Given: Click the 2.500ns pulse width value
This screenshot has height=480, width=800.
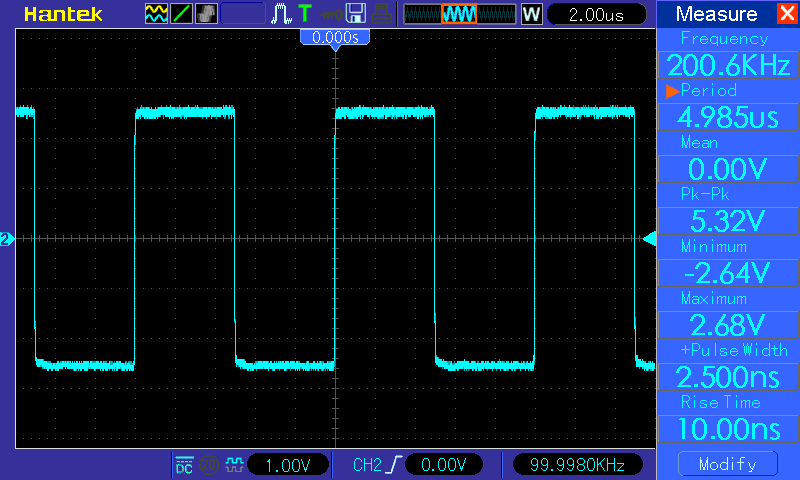Looking at the screenshot, I should tap(728, 377).
